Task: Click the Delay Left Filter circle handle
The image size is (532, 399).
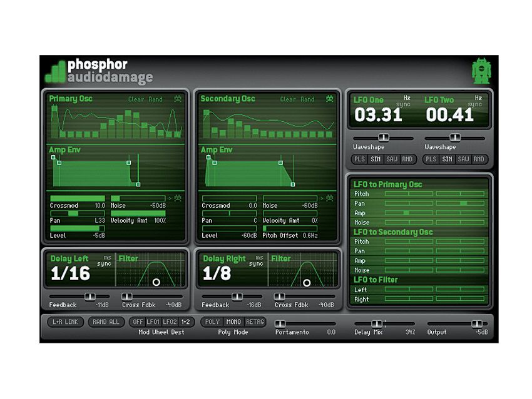Action: click(x=156, y=282)
